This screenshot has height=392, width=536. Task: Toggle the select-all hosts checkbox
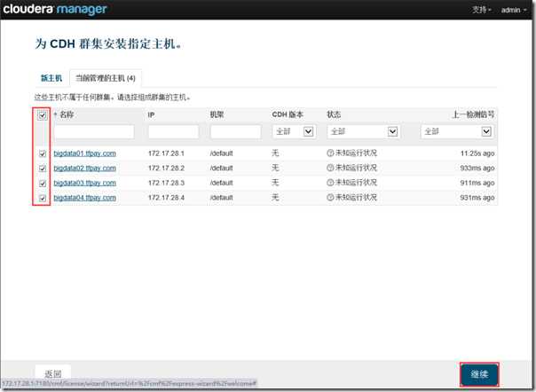(x=42, y=115)
